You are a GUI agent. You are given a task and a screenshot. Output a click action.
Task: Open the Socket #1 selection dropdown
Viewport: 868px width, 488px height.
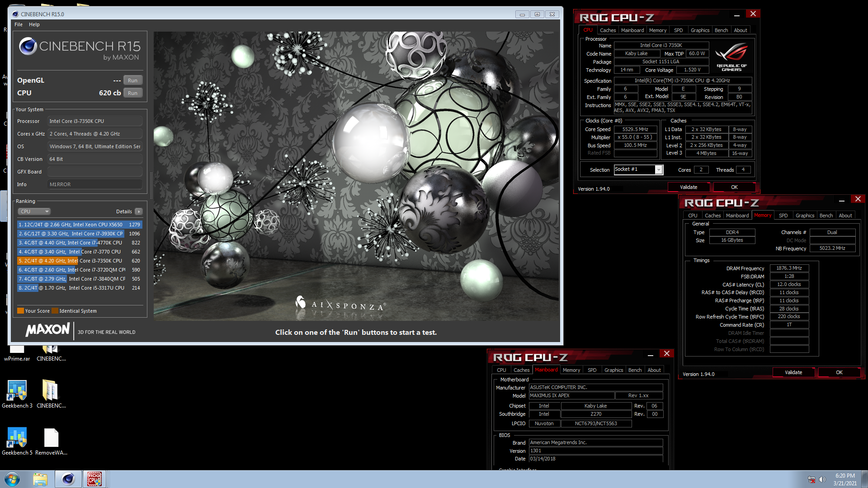[x=638, y=169]
